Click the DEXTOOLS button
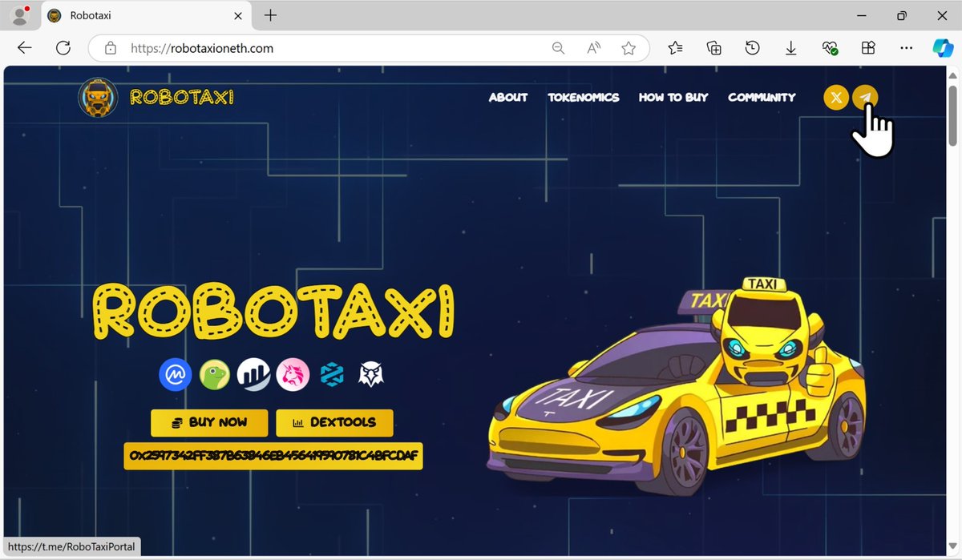 (334, 422)
